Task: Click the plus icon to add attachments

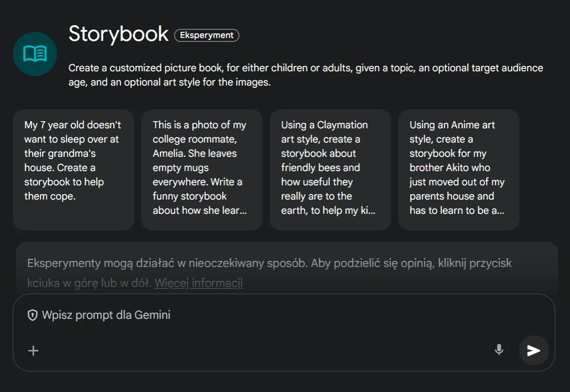Action: click(33, 351)
